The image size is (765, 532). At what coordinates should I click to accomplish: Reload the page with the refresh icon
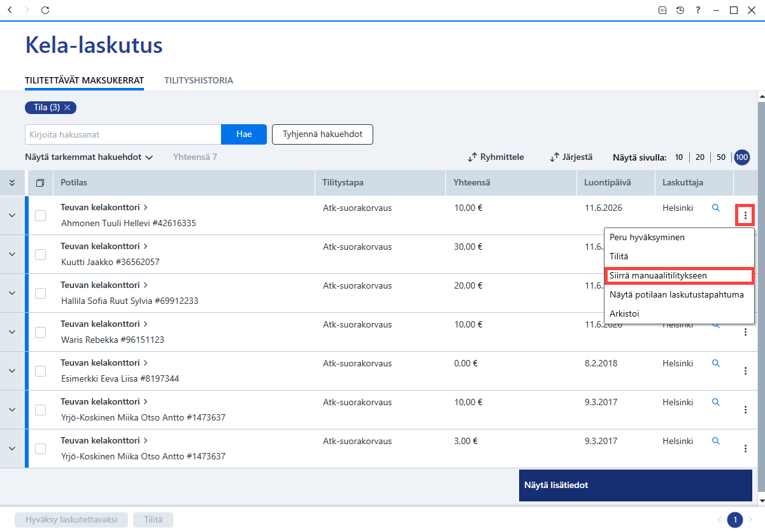coord(45,10)
